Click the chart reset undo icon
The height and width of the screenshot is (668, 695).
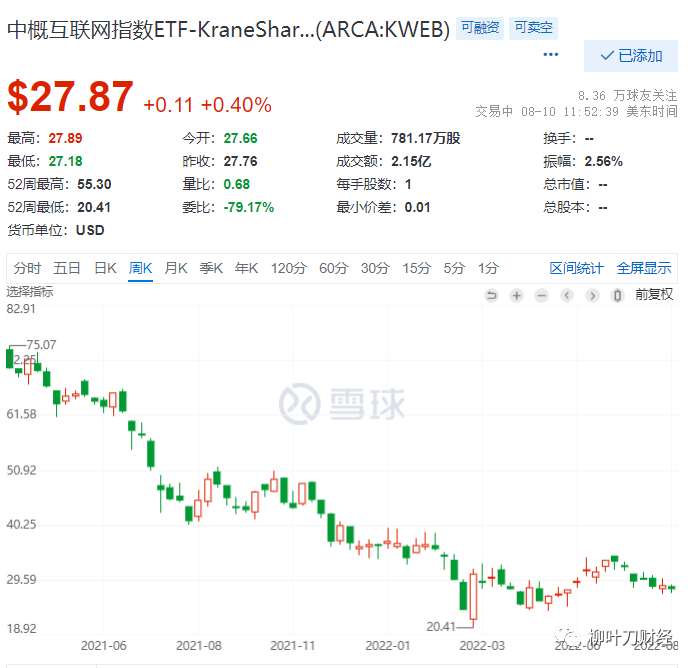click(x=492, y=295)
